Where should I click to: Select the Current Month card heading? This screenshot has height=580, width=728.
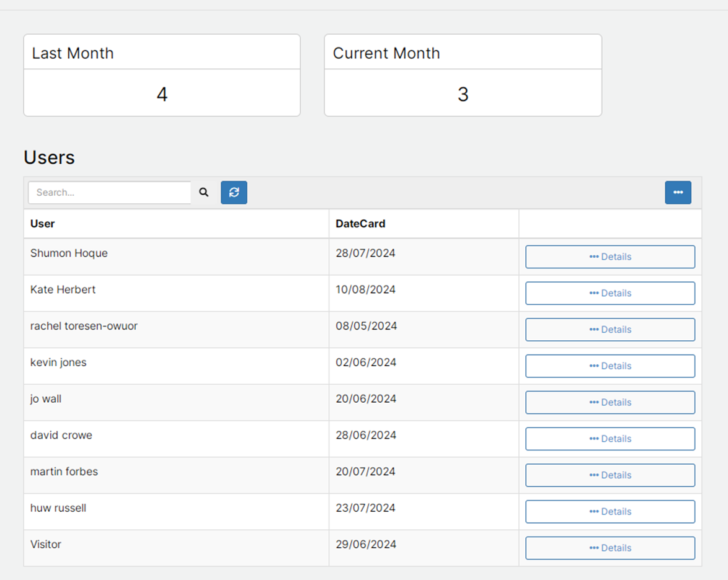(x=386, y=53)
